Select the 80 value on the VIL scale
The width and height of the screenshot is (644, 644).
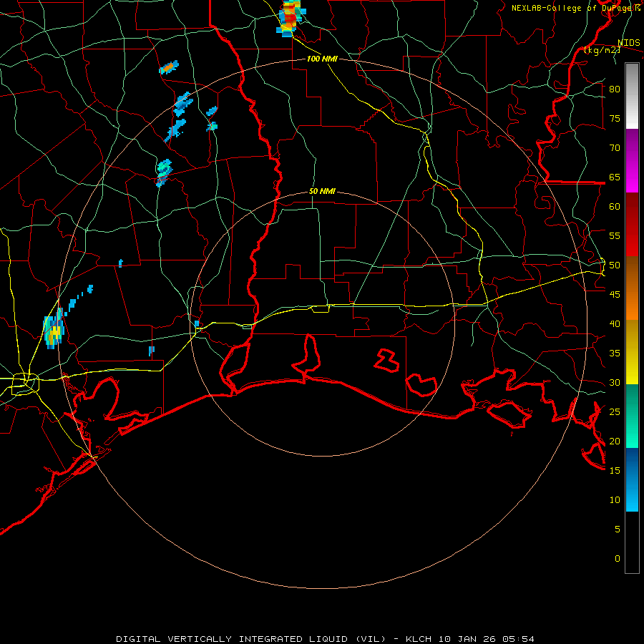click(615, 89)
